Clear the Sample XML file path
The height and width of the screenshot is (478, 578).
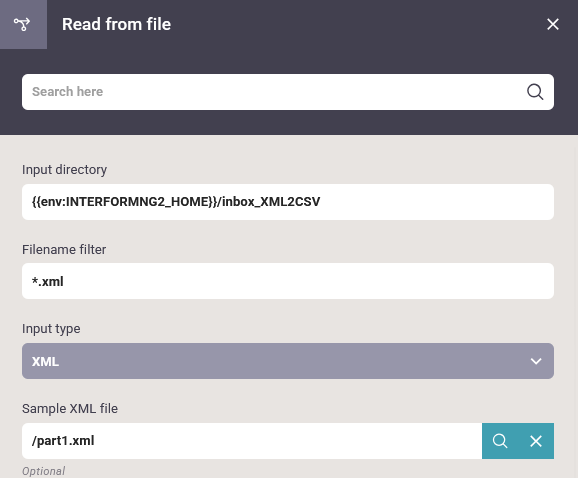coord(536,441)
